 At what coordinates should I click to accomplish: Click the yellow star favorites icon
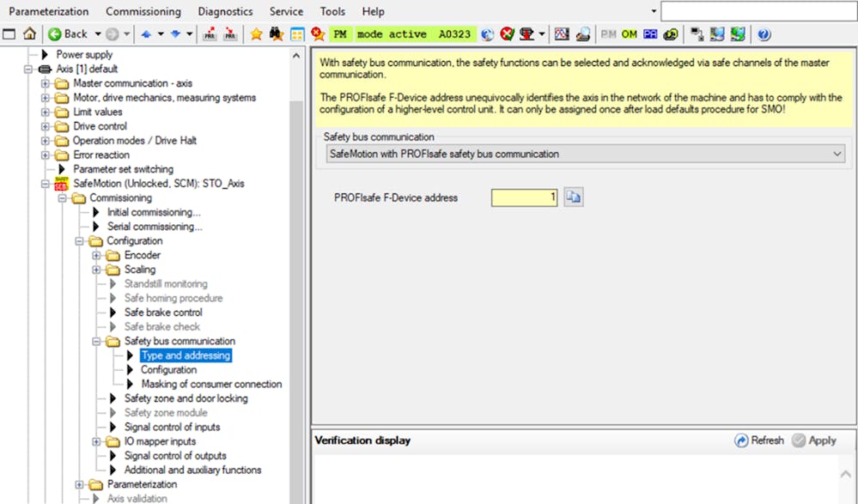pos(256,34)
